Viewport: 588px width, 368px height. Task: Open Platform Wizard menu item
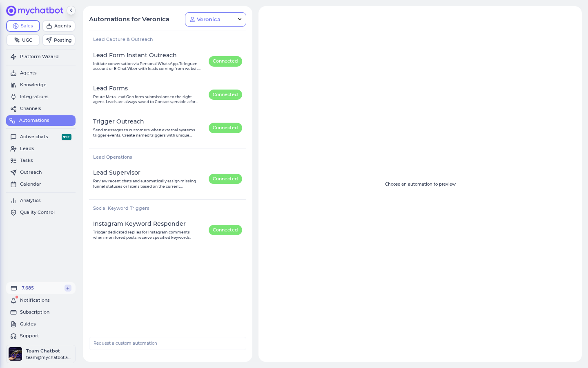41,57
